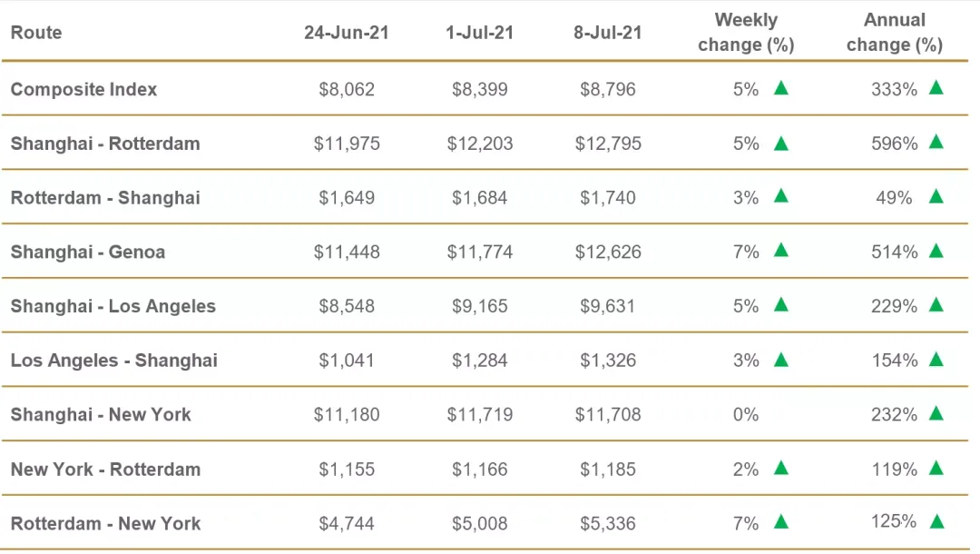The width and height of the screenshot is (980, 554).
Task: Click annual up arrow for Los Angeles - Shanghai
Action: coord(936,359)
